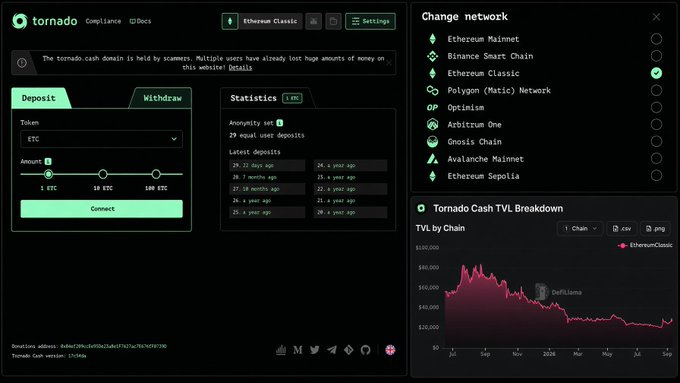This screenshot has width=680, height=383.
Task: Click the '29. 22 days ago' deposit entry
Action: click(267, 165)
